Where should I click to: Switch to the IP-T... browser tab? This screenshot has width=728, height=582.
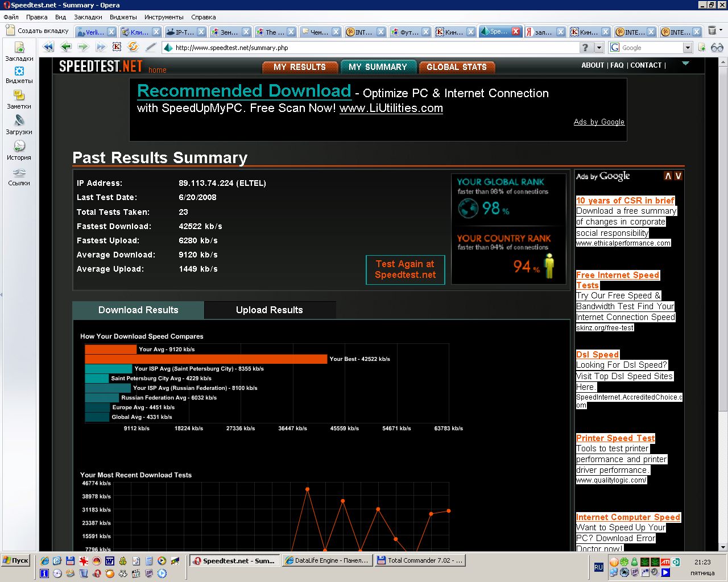tap(185, 32)
